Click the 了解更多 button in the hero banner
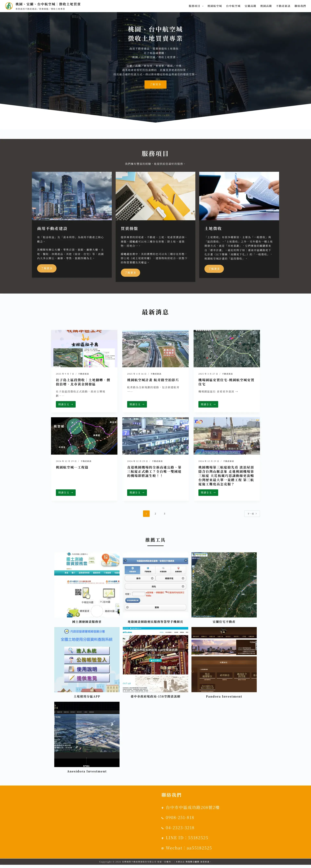The height and width of the screenshot is (868, 311). tap(155, 84)
